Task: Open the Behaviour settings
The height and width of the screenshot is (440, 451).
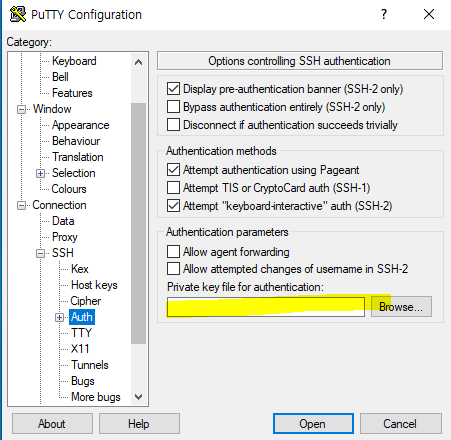Action: (76, 141)
